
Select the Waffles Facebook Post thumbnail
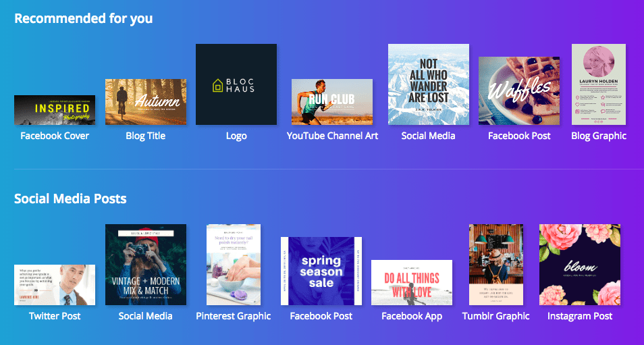pyautogui.click(x=519, y=90)
